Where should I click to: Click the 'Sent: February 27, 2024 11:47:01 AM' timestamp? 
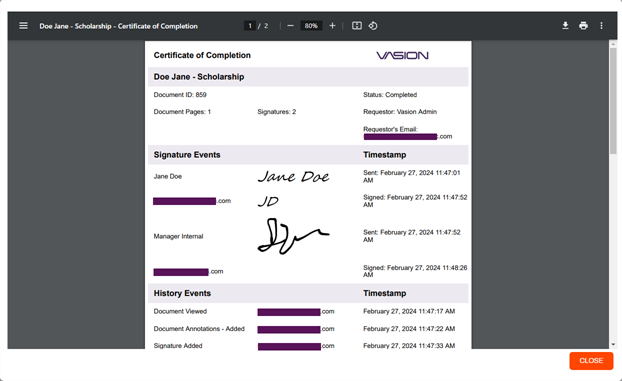(412, 177)
